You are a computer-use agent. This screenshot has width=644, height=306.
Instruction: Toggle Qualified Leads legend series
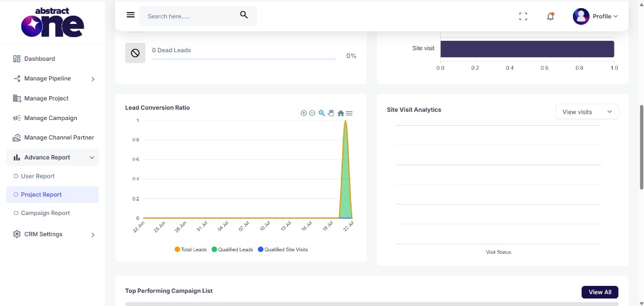(x=232, y=249)
